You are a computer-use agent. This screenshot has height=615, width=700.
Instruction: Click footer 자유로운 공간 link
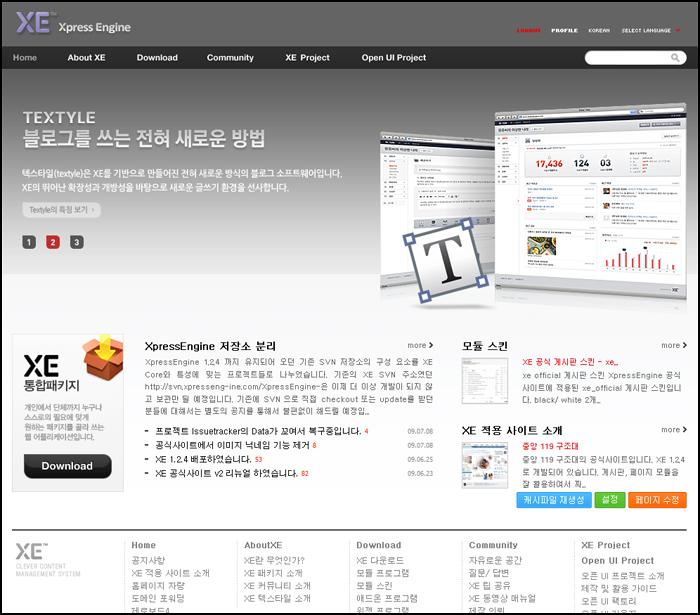coord(496,560)
